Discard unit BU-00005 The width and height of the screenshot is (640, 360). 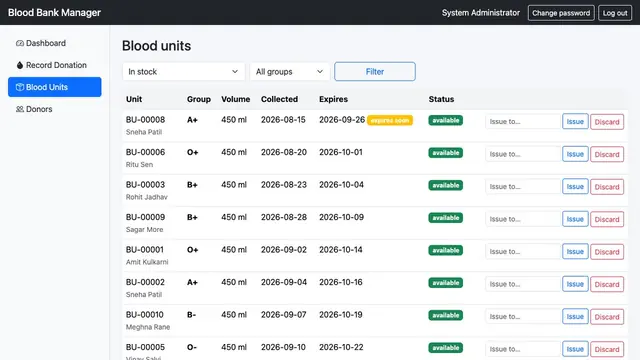607,349
